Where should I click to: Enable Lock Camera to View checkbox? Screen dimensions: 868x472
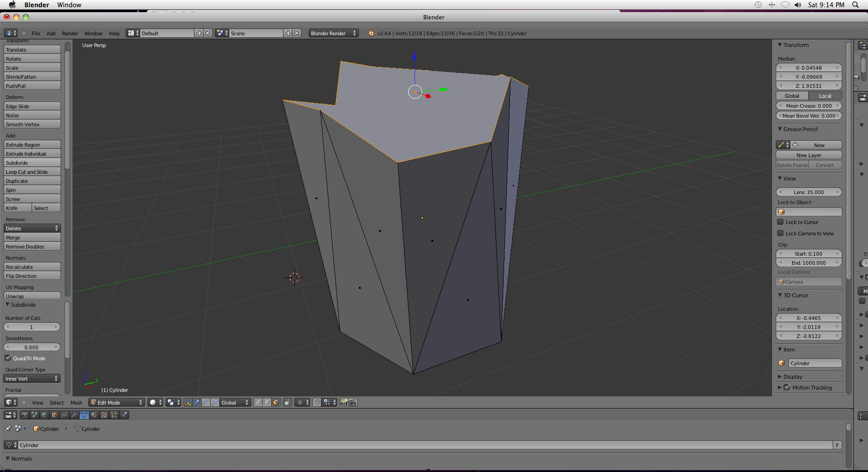[780, 233]
